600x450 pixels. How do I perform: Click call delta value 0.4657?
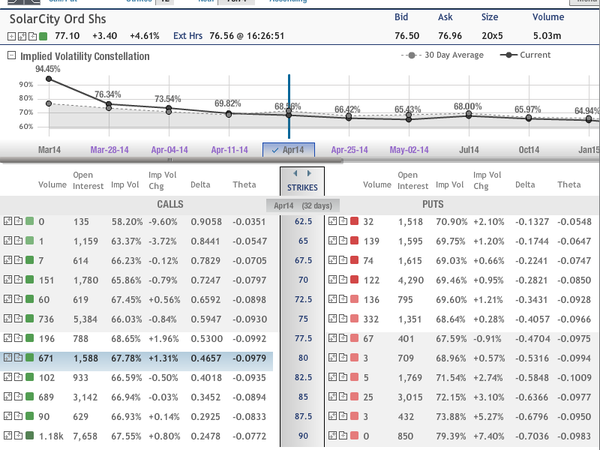(x=206, y=358)
